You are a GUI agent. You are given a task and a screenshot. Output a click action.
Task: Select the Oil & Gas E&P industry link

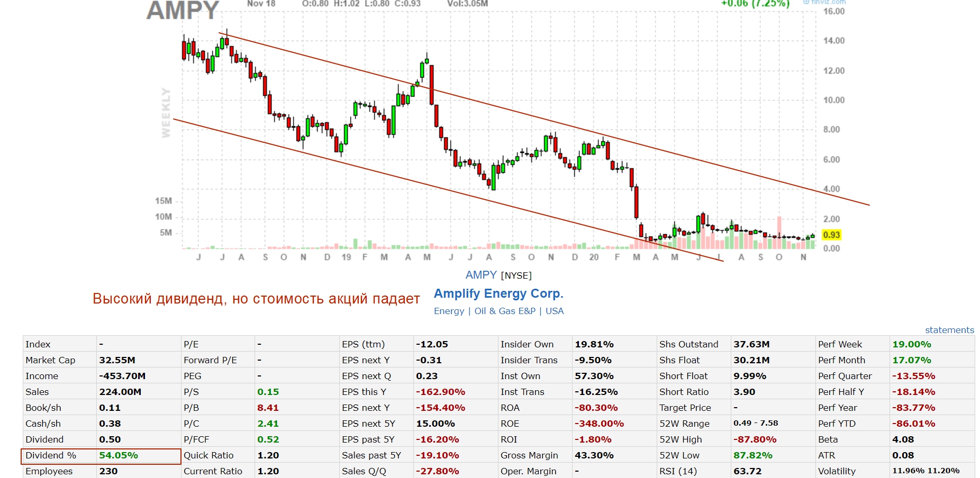(x=505, y=311)
